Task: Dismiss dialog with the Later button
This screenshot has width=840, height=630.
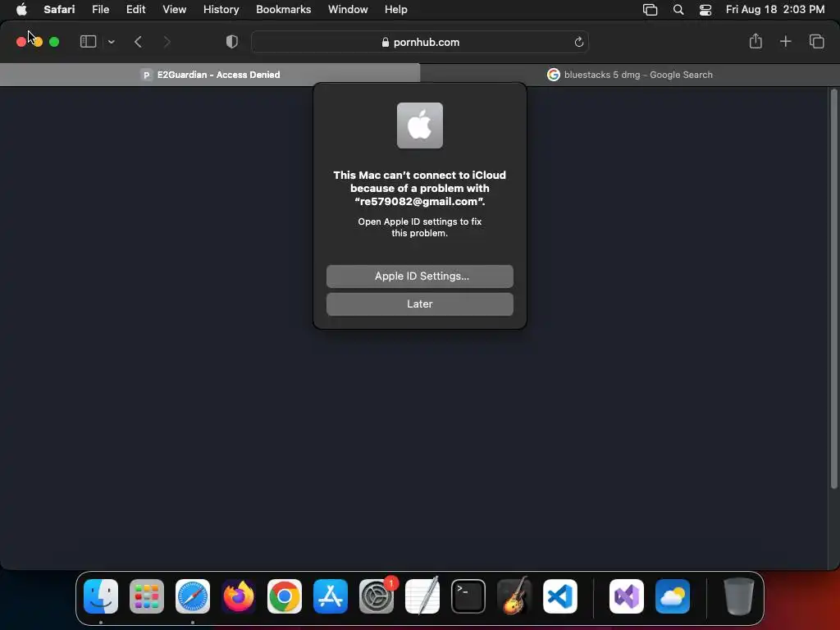Action: point(419,304)
